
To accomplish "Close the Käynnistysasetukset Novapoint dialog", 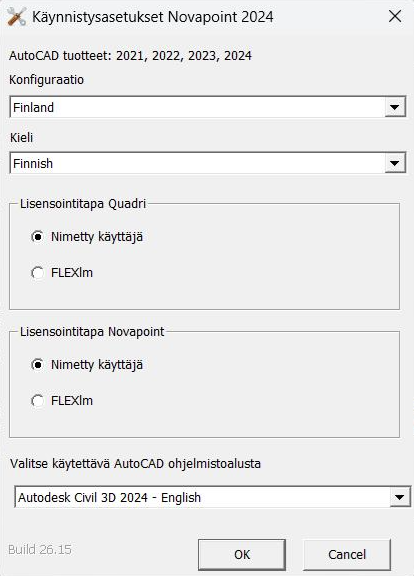I will pyautogui.click(x=395, y=16).
